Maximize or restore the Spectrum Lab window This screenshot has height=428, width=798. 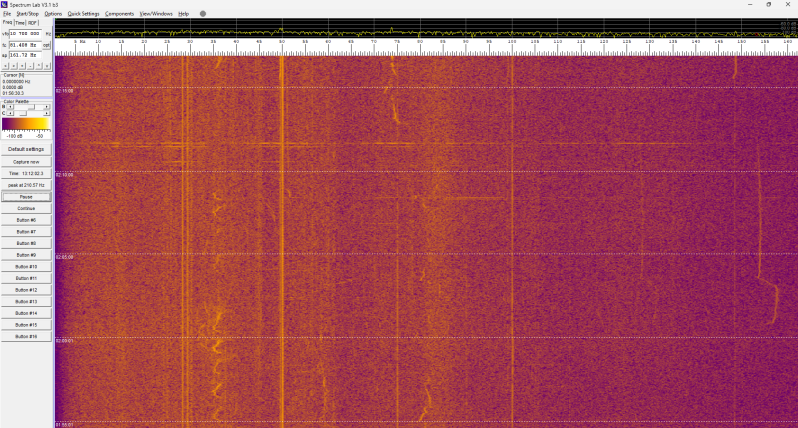tap(768, 5)
